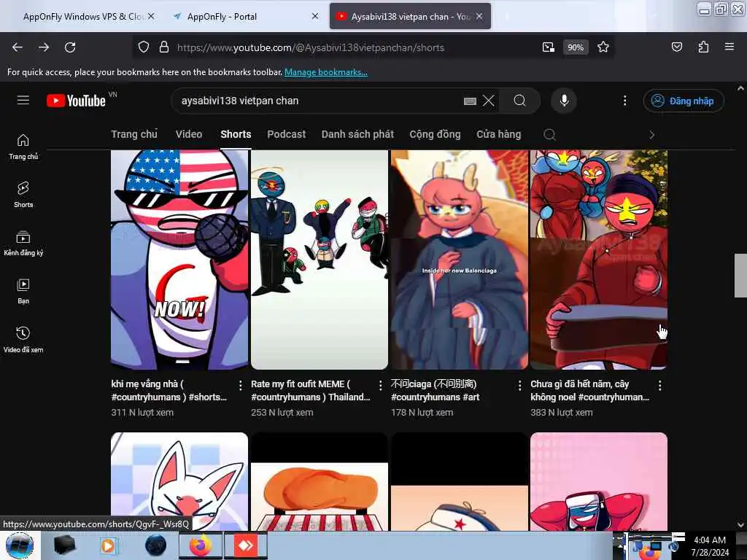Click the scrollbar up arrow
747x560 pixels.
coord(740,88)
